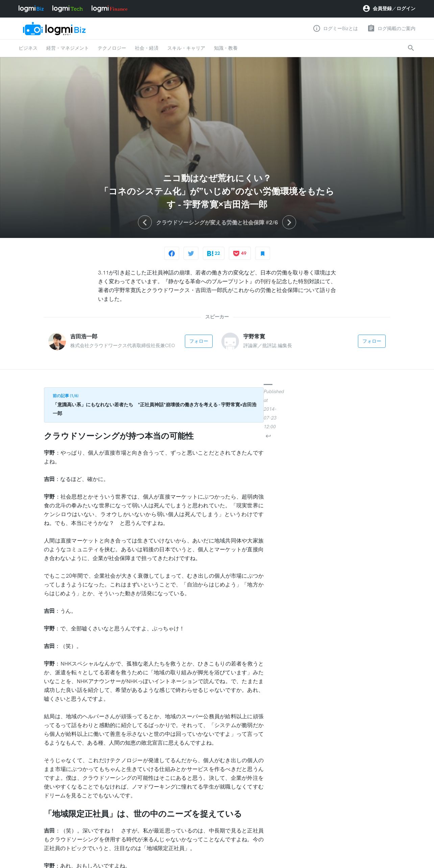Share the article on Twitter
The image size is (434, 868).
(191, 253)
